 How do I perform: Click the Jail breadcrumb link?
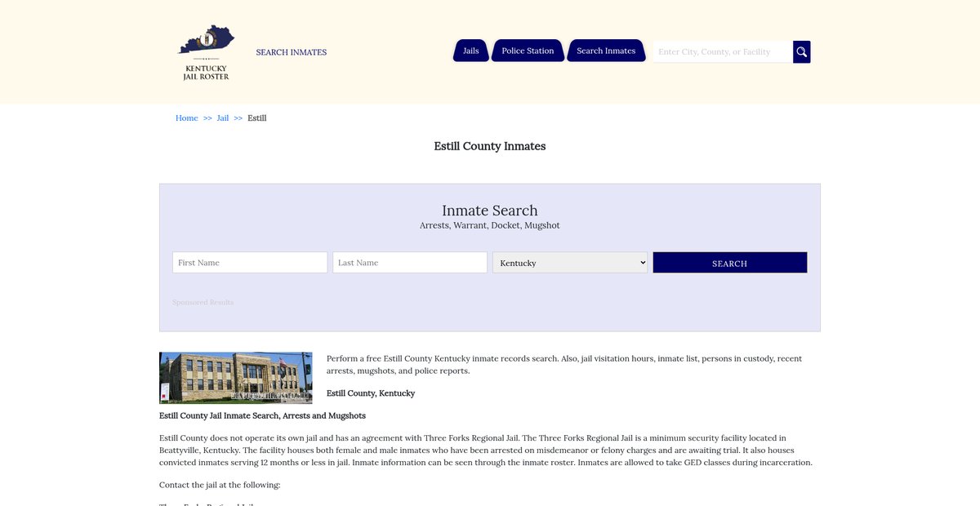click(x=223, y=118)
